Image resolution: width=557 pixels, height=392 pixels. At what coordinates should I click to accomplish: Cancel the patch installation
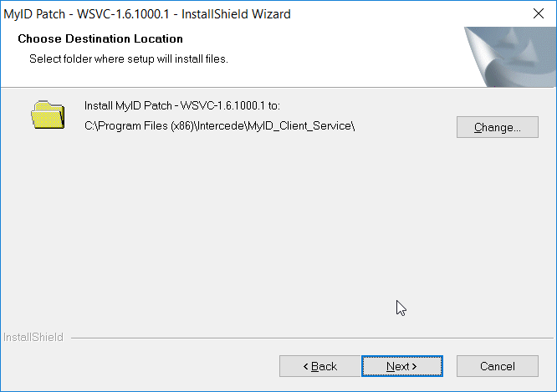pyautogui.click(x=497, y=366)
